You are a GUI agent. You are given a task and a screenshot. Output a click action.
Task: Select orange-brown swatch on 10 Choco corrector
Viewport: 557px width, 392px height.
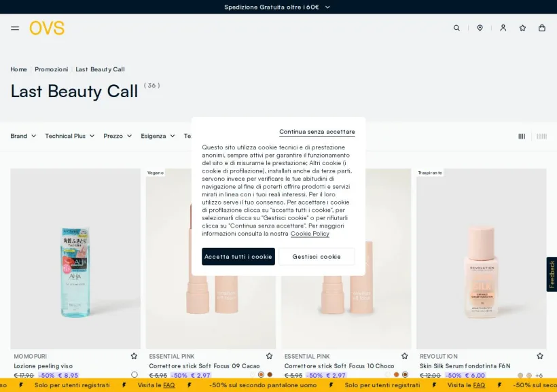(397, 374)
